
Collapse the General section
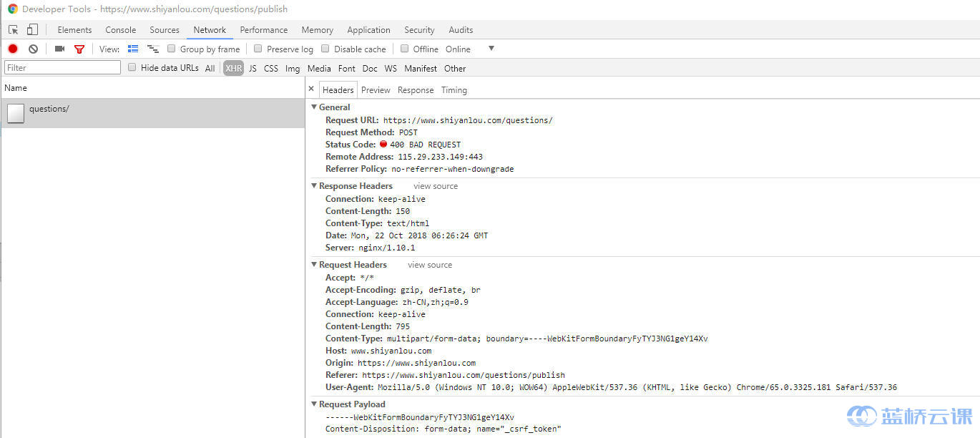(x=314, y=107)
